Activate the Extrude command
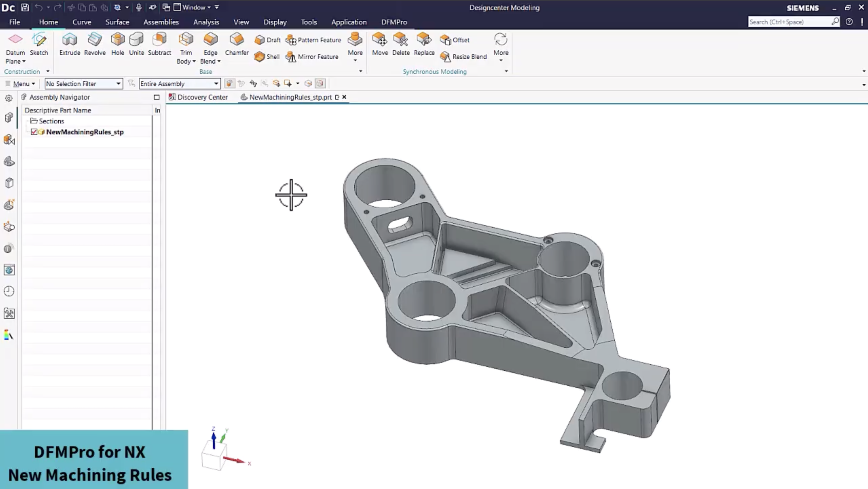The height and width of the screenshot is (489, 868). (70, 45)
